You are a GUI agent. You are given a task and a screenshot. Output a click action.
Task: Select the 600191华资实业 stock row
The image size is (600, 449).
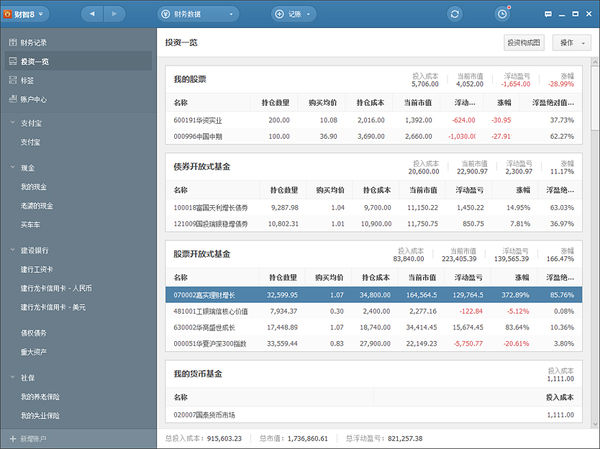(x=374, y=120)
